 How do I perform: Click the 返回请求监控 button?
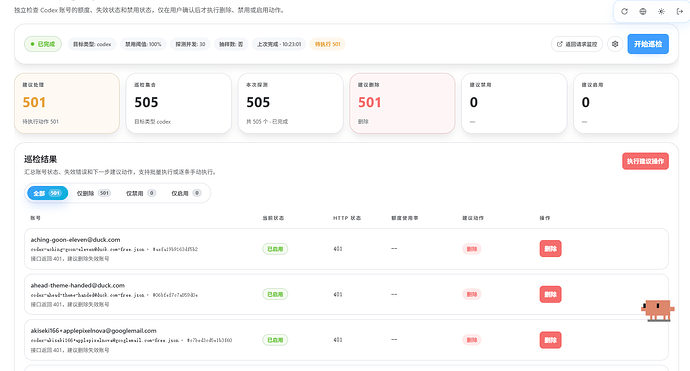coord(576,44)
